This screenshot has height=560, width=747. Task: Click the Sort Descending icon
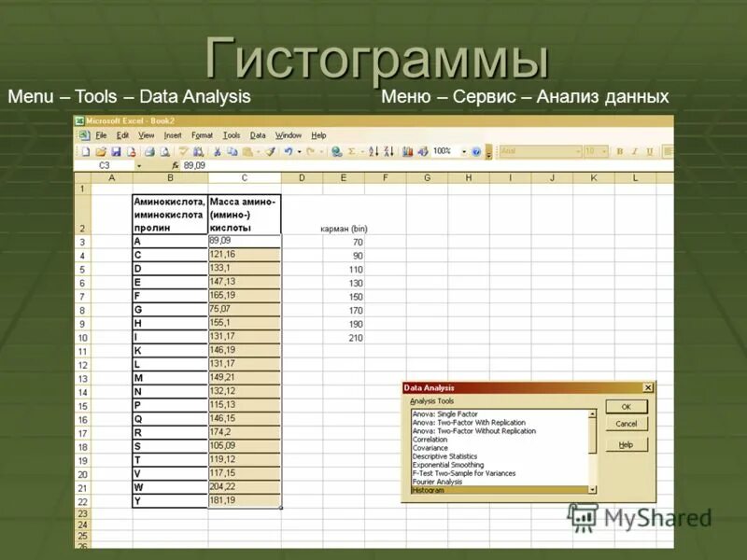click(x=388, y=149)
